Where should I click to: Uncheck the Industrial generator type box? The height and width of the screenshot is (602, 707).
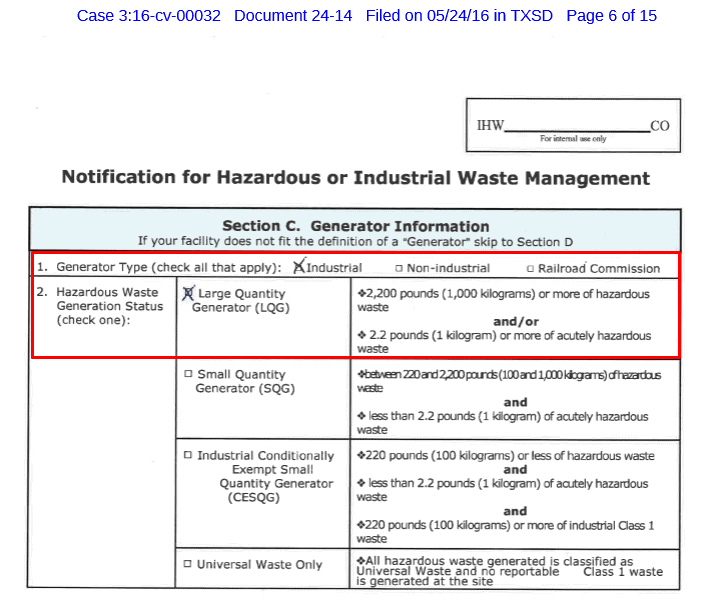(299, 267)
